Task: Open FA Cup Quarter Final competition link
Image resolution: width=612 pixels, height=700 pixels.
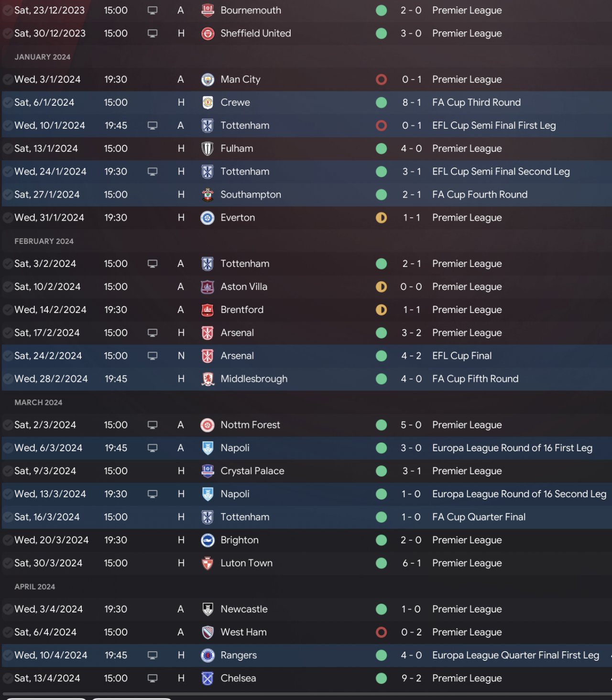Action: [x=479, y=517]
